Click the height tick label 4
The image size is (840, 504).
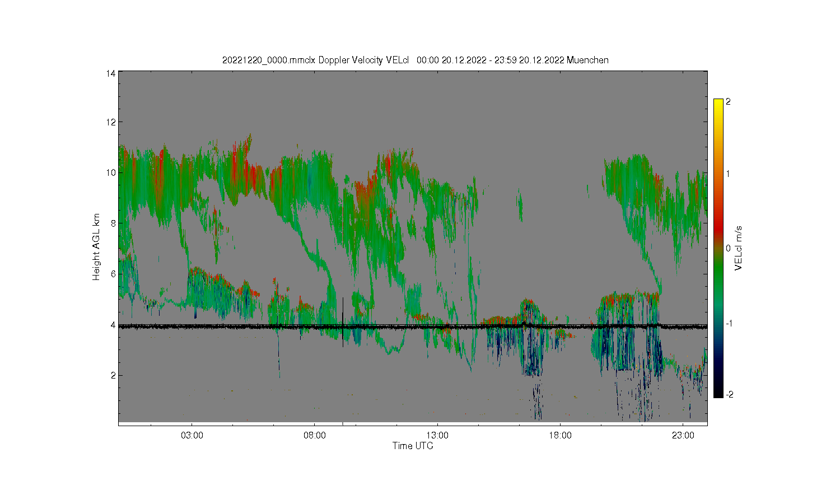113,325
